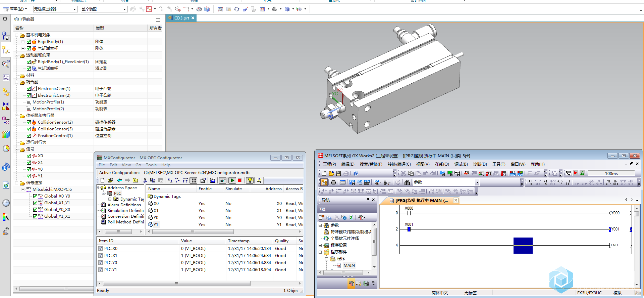Toggle PLC.X0 item checkbox in MXConfigurator

[x=101, y=249]
